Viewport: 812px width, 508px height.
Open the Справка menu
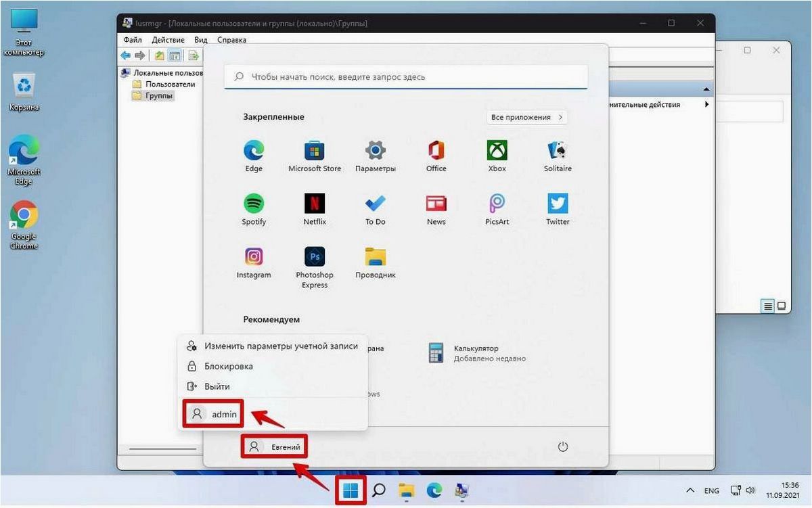(232, 40)
